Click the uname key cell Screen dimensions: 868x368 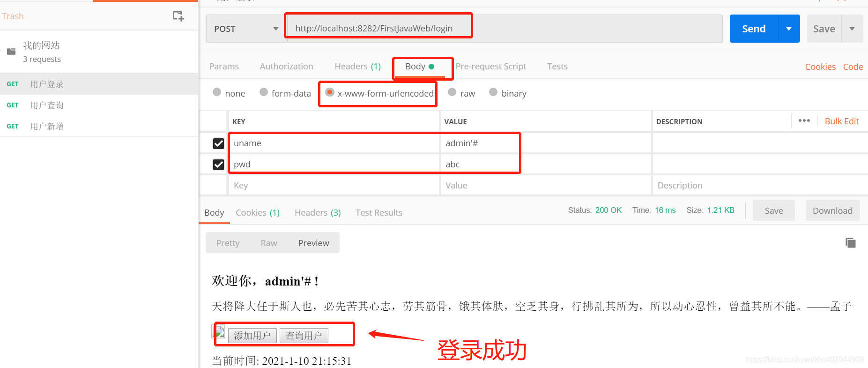334,143
